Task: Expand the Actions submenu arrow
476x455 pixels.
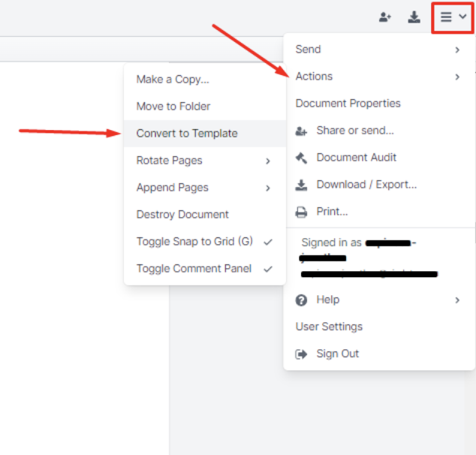Action: point(456,77)
